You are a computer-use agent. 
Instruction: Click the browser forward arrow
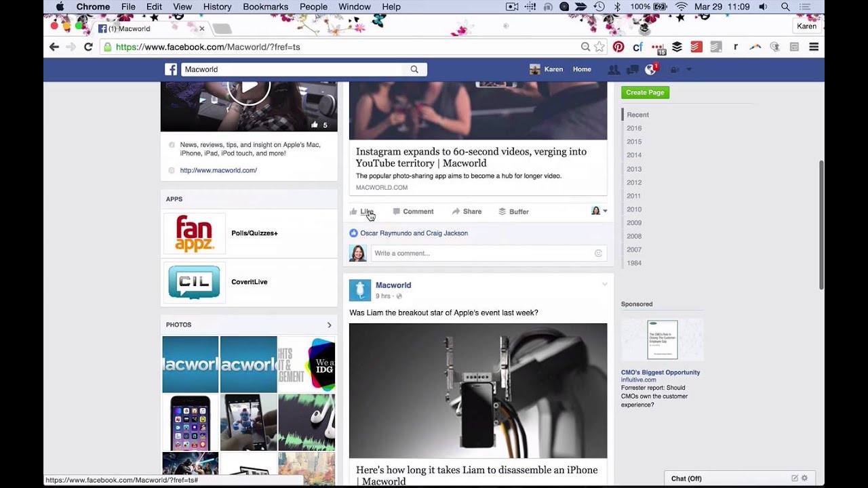tap(71, 47)
